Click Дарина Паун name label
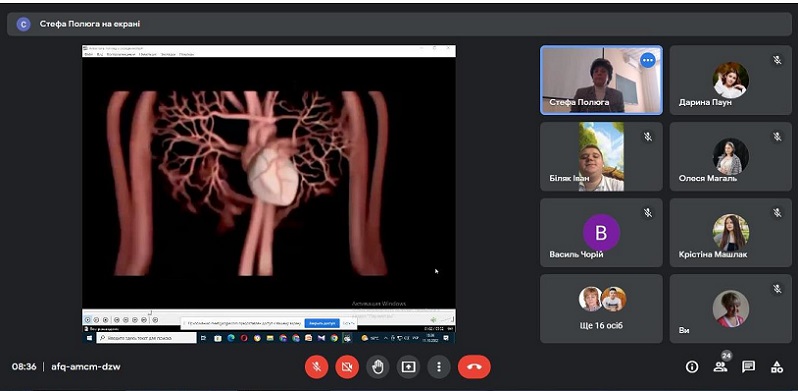 pyautogui.click(x=705, y=102)
